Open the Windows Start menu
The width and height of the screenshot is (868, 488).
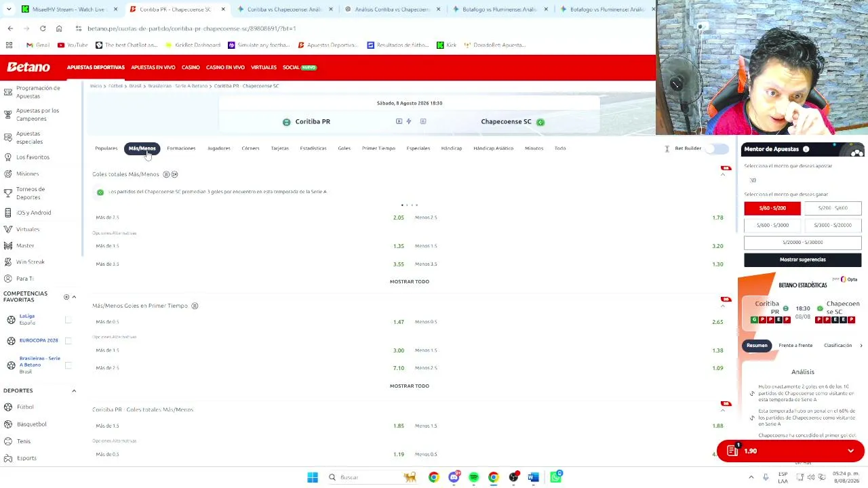(313, 477)
